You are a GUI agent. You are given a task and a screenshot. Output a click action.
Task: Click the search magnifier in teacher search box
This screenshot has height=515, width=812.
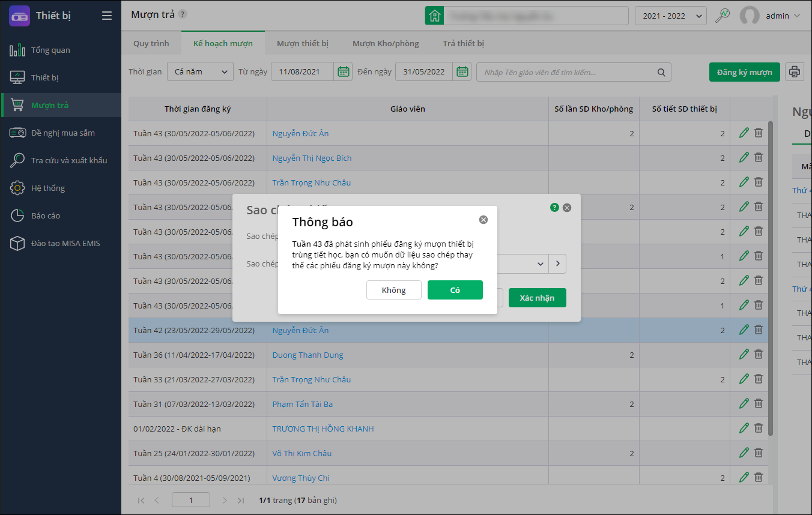661,72
